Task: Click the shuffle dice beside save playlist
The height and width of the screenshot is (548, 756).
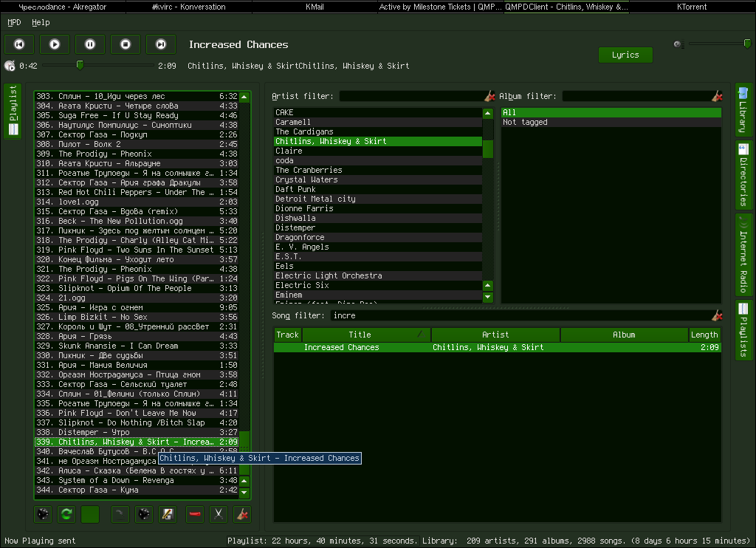Action: 144,514
